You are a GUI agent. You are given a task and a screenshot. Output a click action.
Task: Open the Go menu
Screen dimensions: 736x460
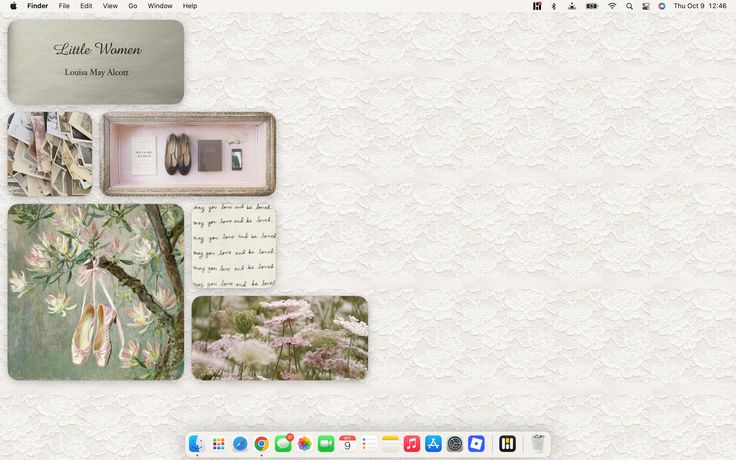tap(133, 6)
